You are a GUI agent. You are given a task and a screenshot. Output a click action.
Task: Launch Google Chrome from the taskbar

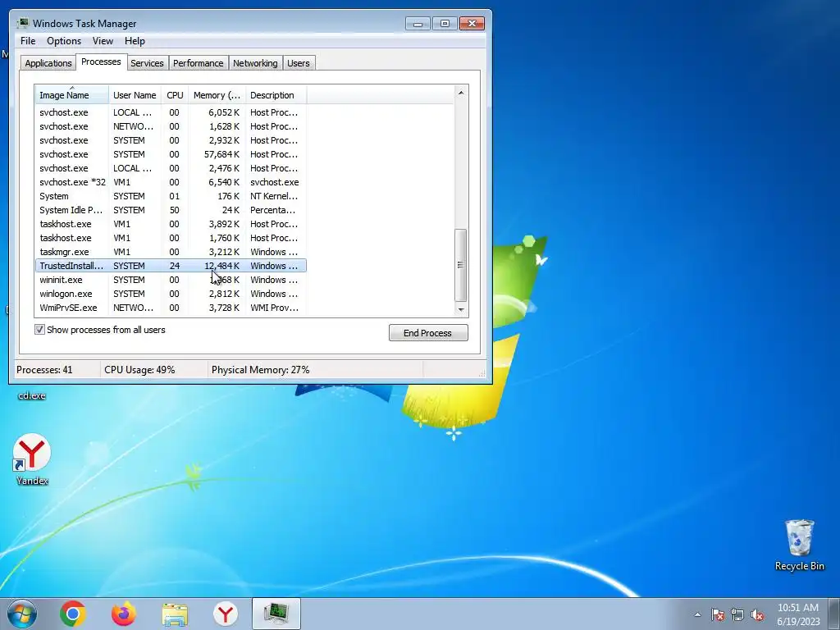pos(73,614)
